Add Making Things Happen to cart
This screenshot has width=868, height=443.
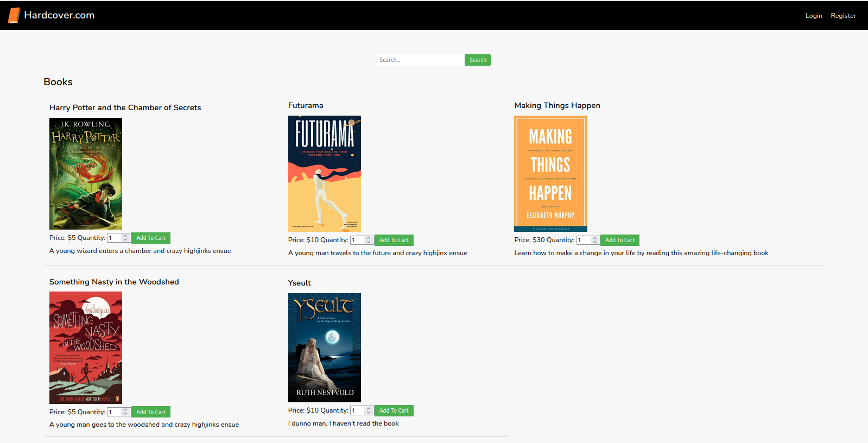[620, 240]
